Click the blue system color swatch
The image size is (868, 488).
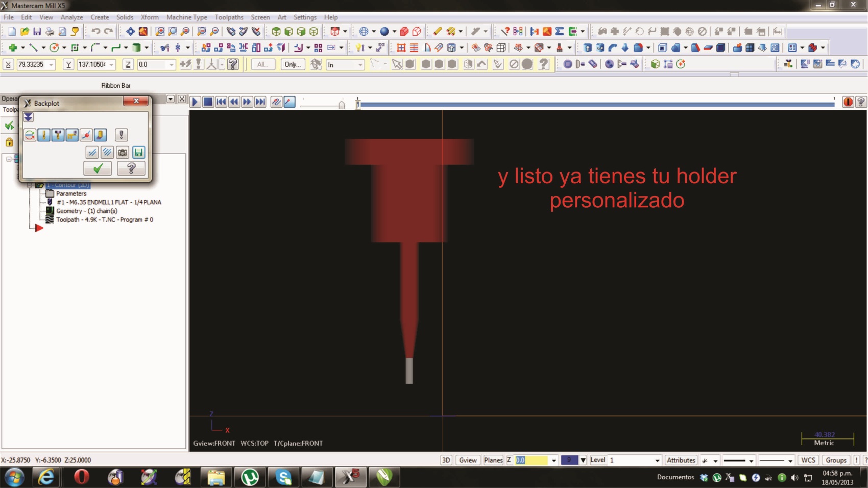[569, 460]
